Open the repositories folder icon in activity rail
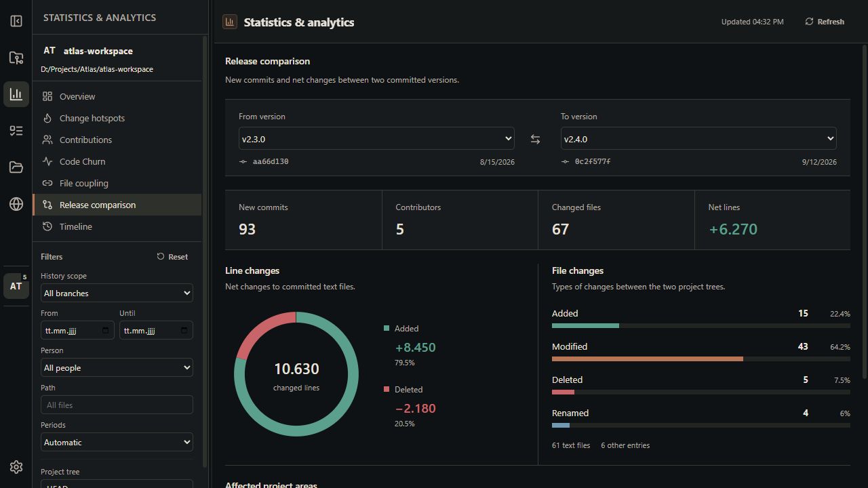Image resolution: width=868 pixels, height=488 pixels. click(16, 58)
